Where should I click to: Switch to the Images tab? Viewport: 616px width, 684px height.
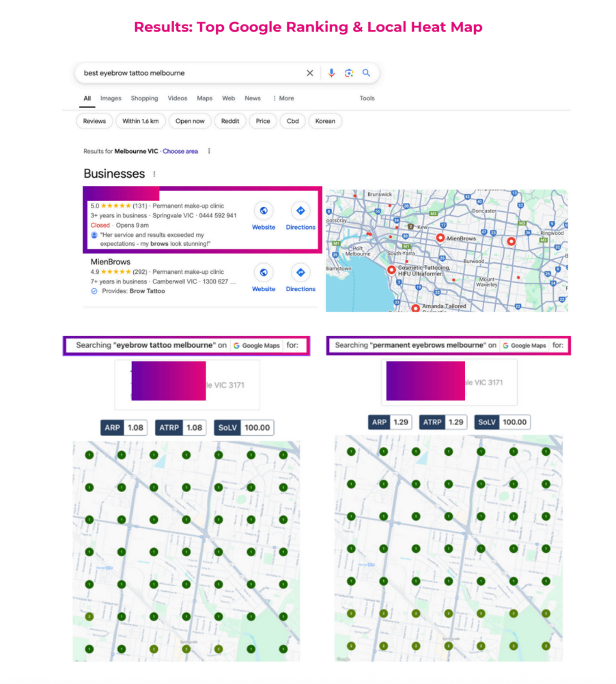pos(111,98)
